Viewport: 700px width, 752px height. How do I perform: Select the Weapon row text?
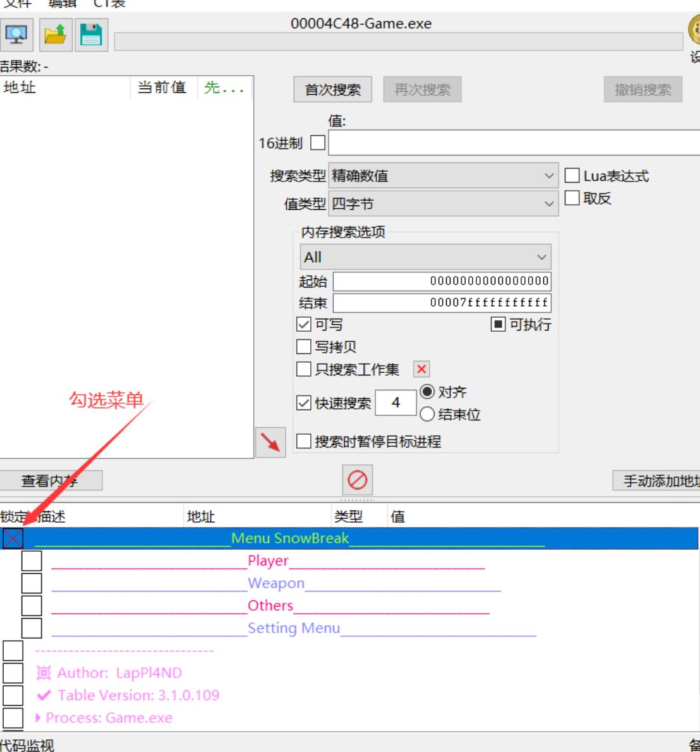[276, 583]
